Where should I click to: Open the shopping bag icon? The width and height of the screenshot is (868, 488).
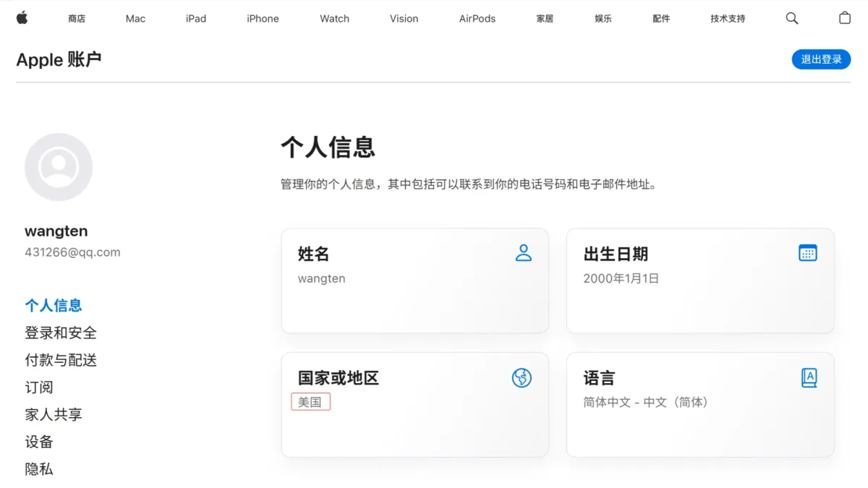[x=845, y=18]
